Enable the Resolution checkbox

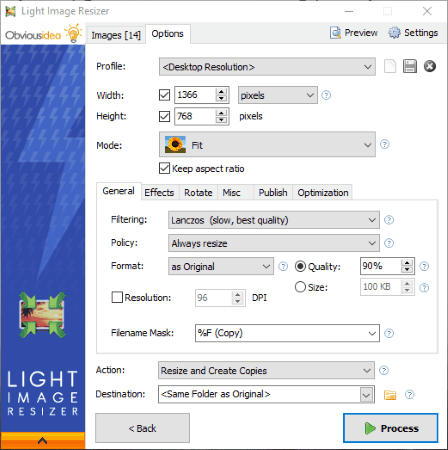pyautogui.click(x=117, y=297)
